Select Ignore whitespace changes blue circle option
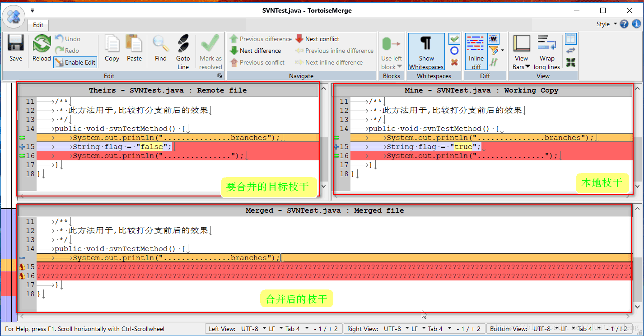Image resolution: width=644 pixels, height=336 pixels. (x=454, y=51)
